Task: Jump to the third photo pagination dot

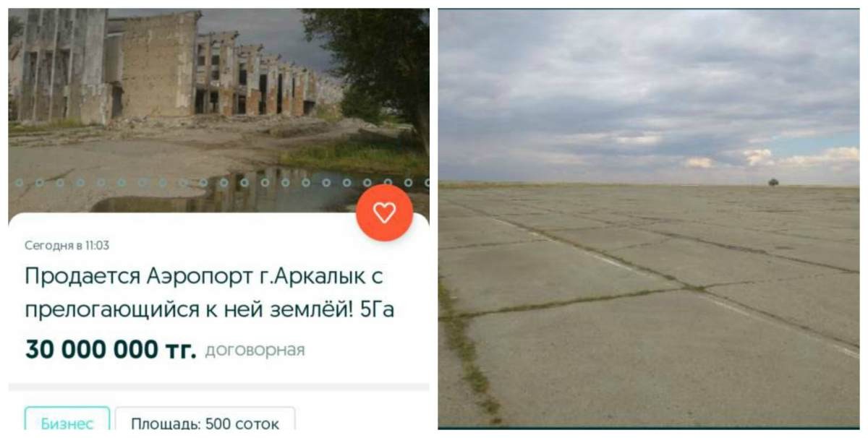Action: [59, 183]
